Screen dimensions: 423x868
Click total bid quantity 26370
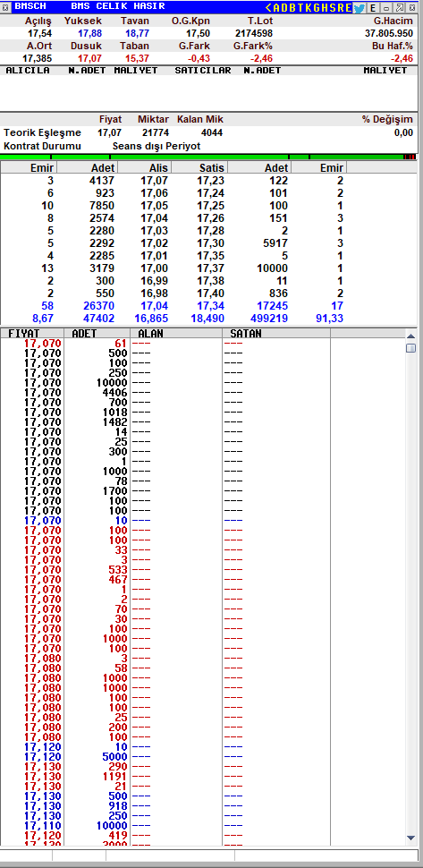(x=98, y=305)
